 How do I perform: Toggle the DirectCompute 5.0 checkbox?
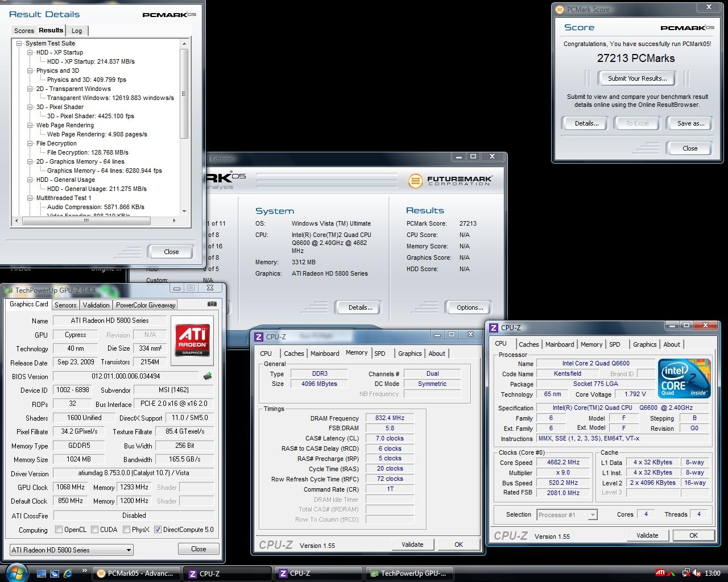tap(158, 530)
